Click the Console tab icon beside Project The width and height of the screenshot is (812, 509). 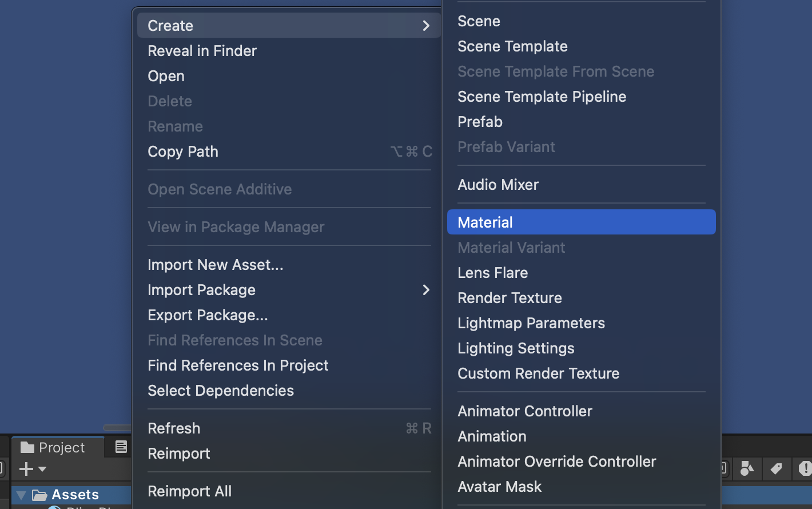[x=121, y=447]
